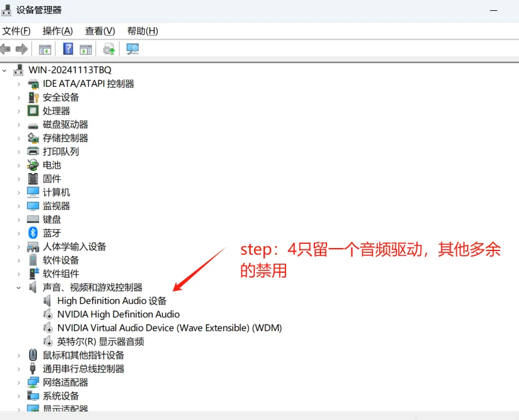Click the forward navigation arrow icon
Image resolution: width=519 pixels, height=420 pixels.
(22, 49)
